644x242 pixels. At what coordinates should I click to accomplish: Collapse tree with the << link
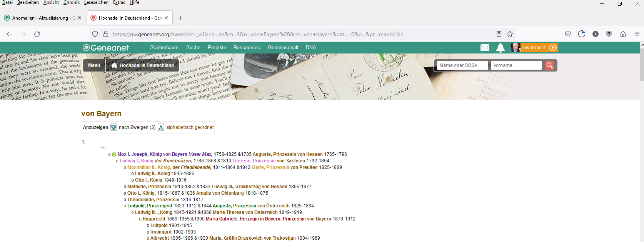coord(103,148)
